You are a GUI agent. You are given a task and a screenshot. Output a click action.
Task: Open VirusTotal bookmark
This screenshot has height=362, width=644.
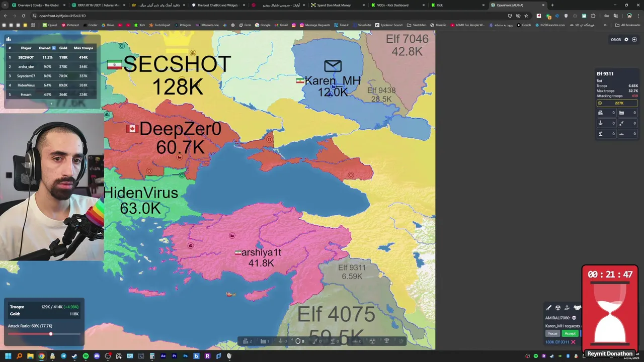click(x=362, y=25)
